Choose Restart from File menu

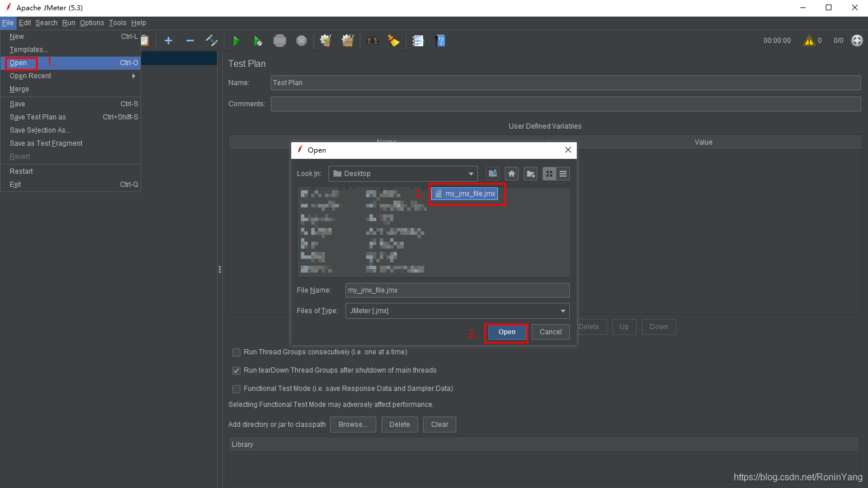(x=71, y=171)
